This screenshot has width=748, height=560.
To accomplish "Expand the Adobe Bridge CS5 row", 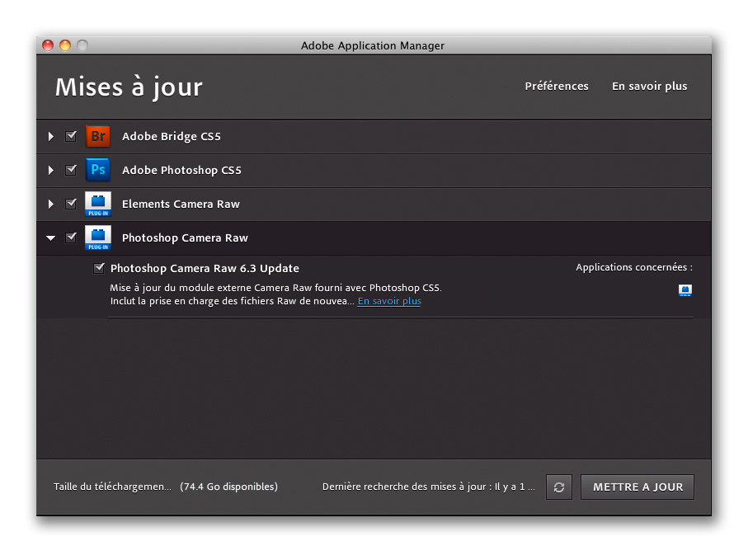I will click(x=50, y=136).
